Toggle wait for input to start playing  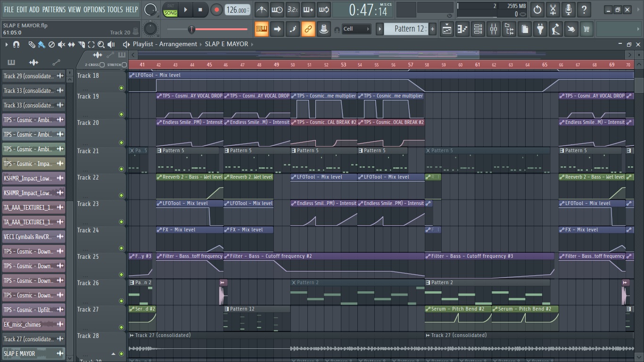coord(277,9)
